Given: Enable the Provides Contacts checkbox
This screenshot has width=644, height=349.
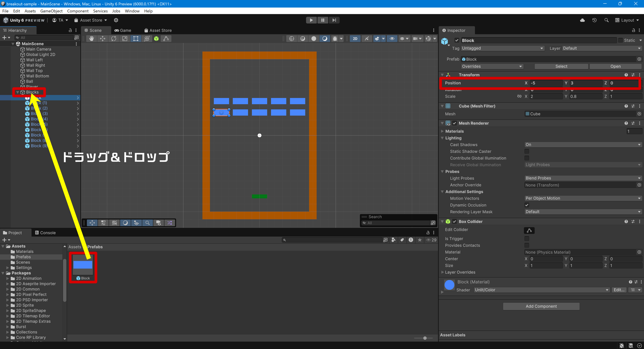Looking at the screenshot, I should coord(526,245).
